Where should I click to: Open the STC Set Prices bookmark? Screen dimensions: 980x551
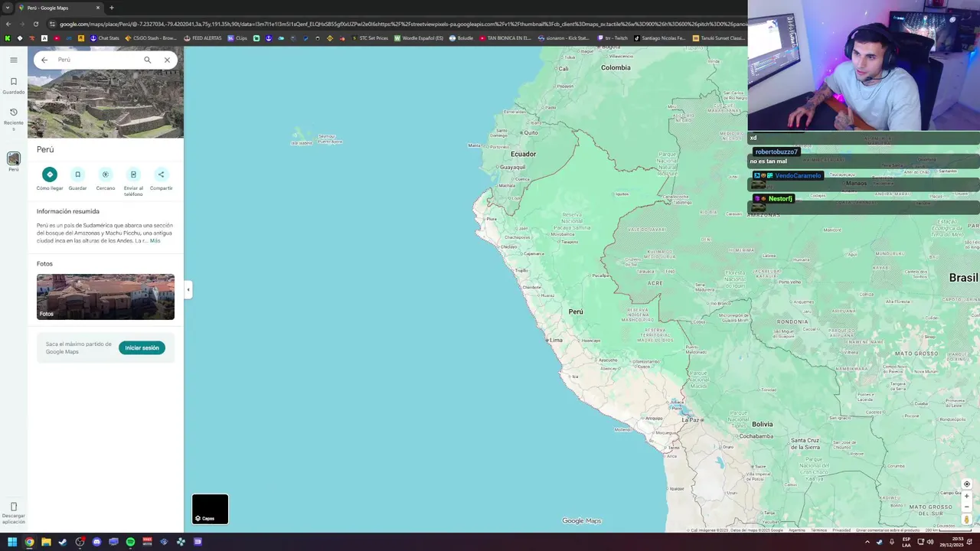(370, 37)
